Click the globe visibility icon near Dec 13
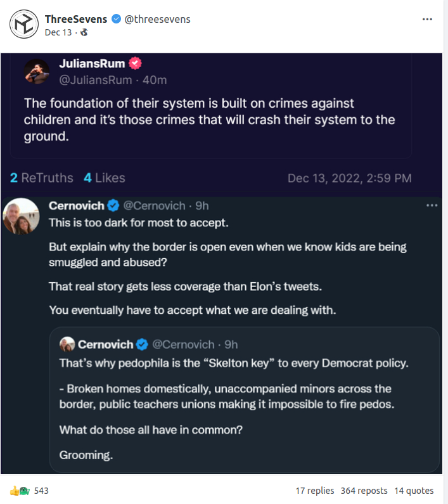This screenshot has height=504, width=448. (x=84, y=32)
